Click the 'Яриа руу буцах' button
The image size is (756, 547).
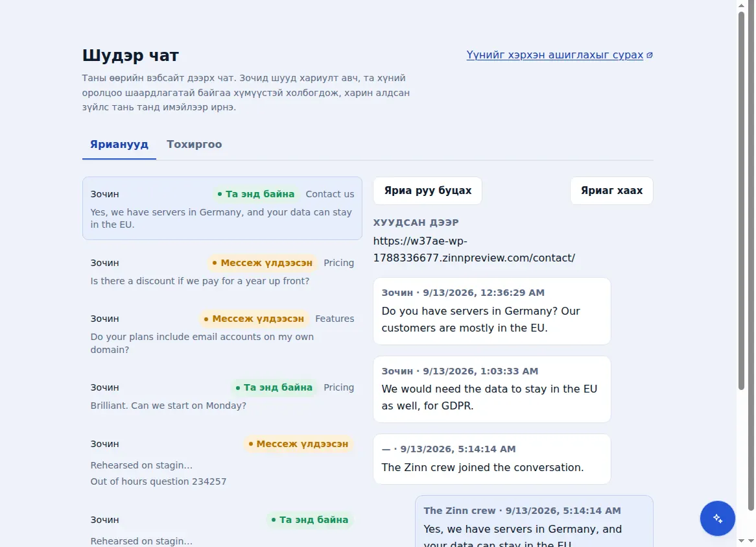click(x=428, y=191)
